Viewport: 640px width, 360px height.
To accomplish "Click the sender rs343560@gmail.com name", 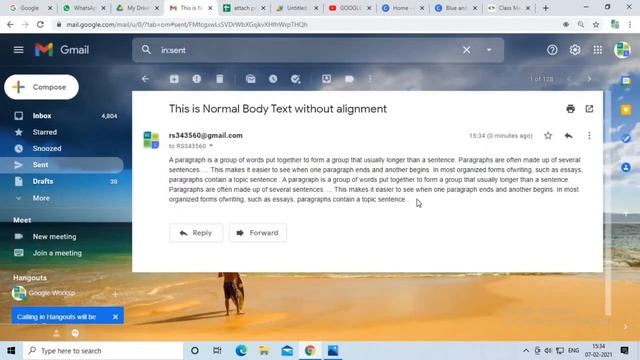I will (205, 136).
